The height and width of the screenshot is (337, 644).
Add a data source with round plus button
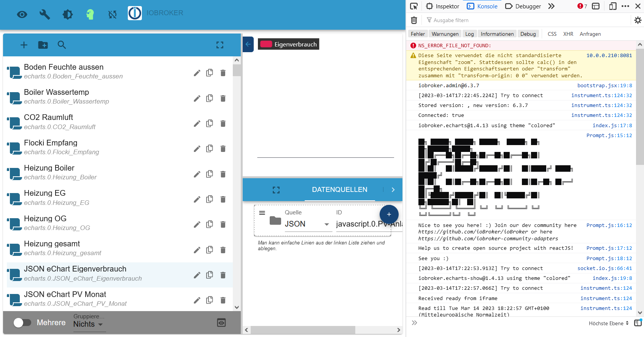(x=389, y=214)
